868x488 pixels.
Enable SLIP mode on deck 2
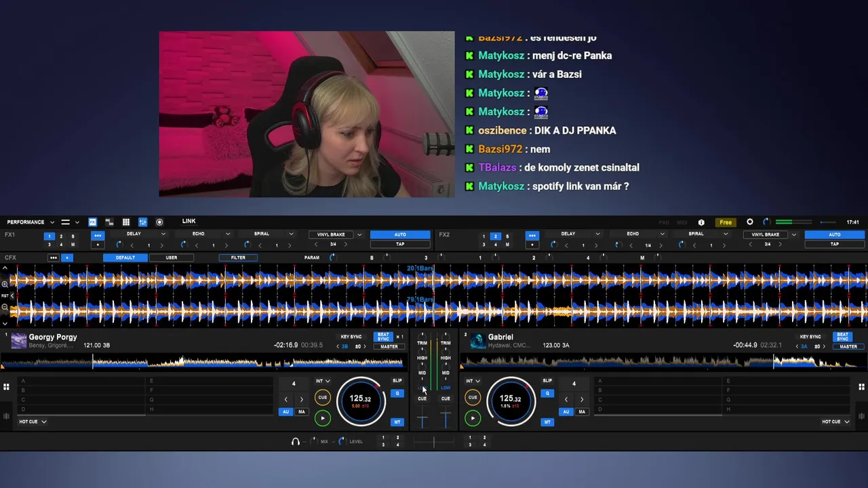pos(547,380)
